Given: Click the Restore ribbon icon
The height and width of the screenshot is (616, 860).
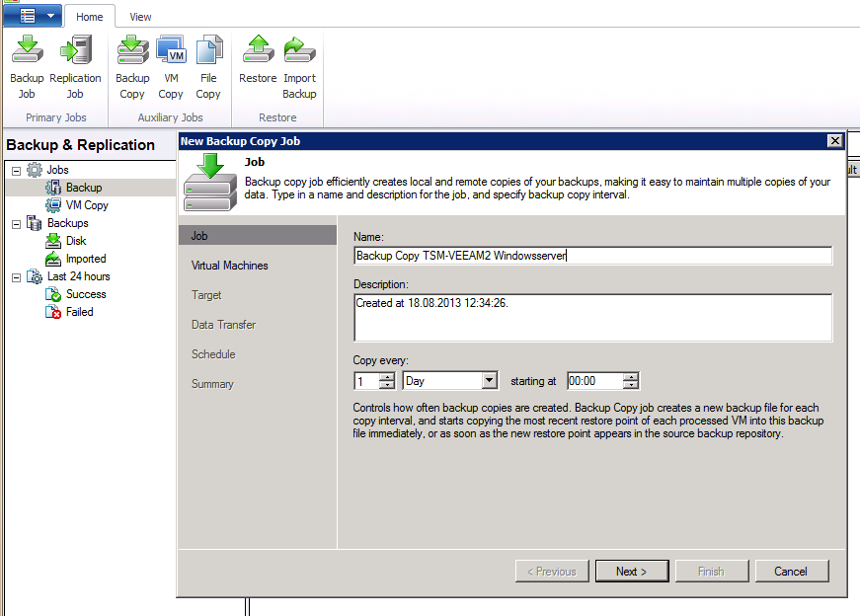Looking at the screenshot, I should pos(258,49).
